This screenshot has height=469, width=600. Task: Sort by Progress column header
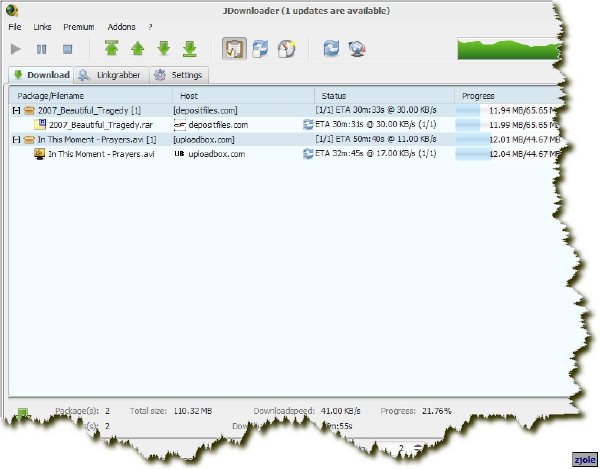tap(507, 96)
